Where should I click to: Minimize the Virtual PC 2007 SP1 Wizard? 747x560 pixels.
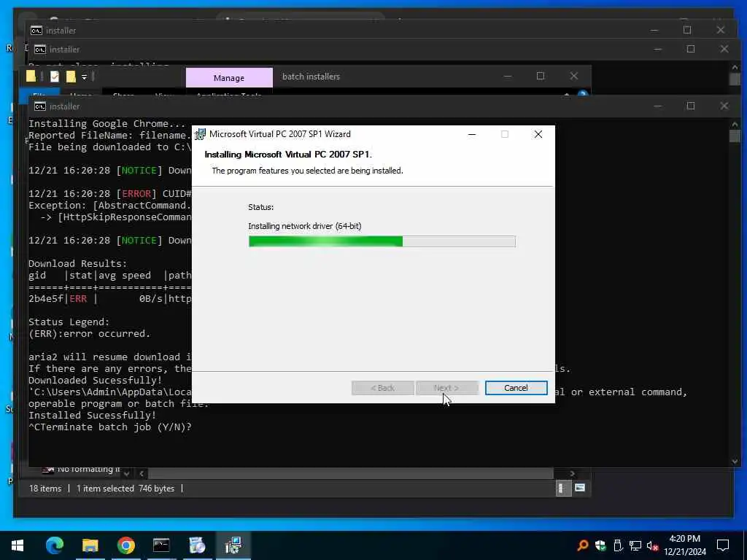(472, 134)
